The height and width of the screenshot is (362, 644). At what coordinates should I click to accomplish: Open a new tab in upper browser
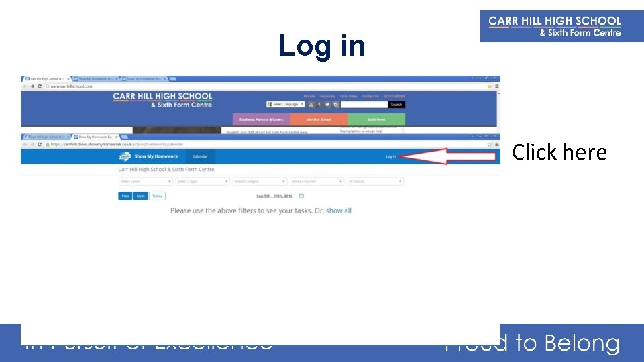173,79
